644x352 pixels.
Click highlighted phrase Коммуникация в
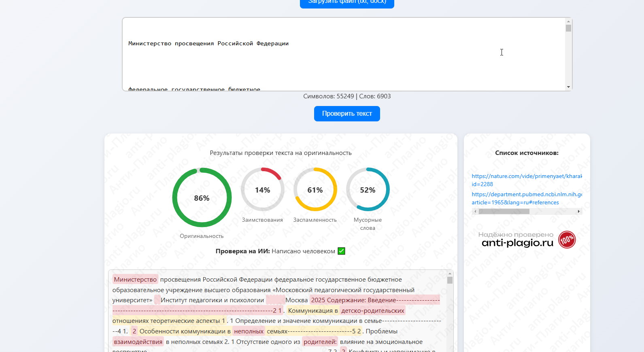tap(313, 310)
